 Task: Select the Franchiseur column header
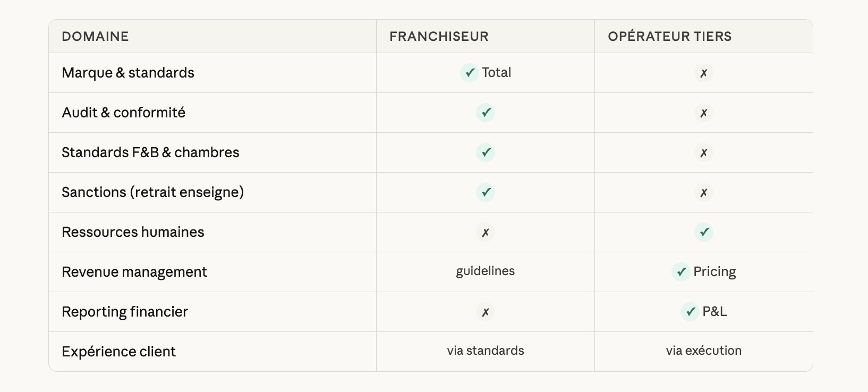[439, 37]
